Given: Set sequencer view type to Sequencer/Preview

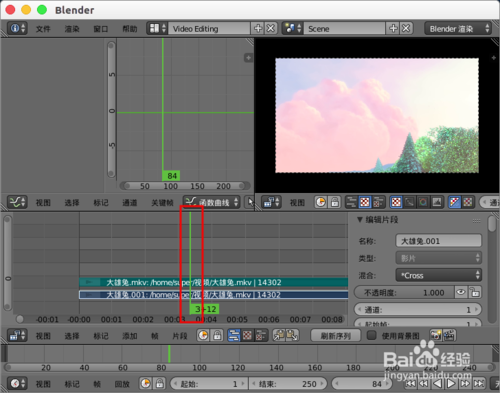Looking at the screenshot, I should [x=261, y=335].
